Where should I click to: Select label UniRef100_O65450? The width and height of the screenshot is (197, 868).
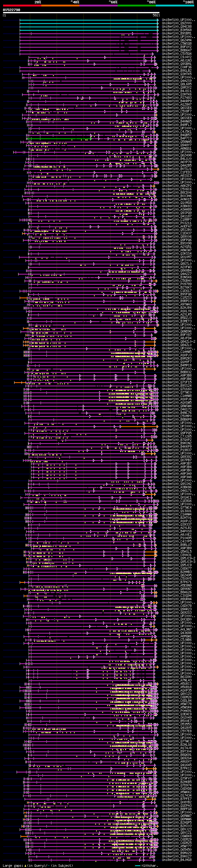tap(177, 850)
